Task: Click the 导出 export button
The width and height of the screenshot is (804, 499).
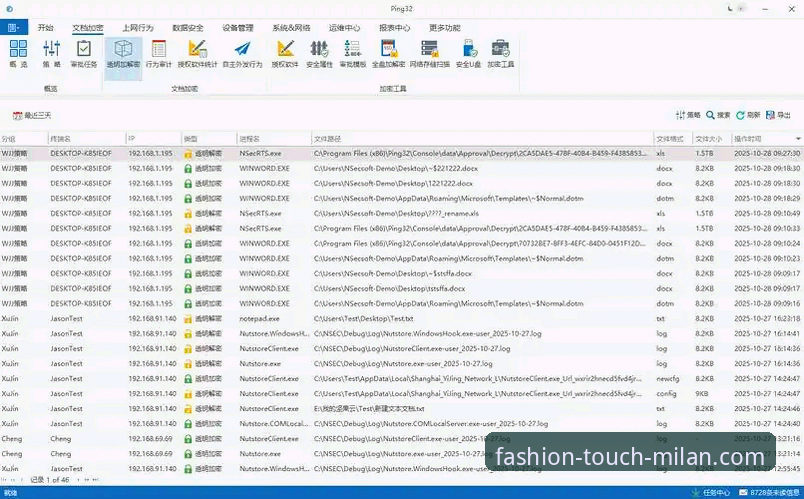Action: point(778,115)
